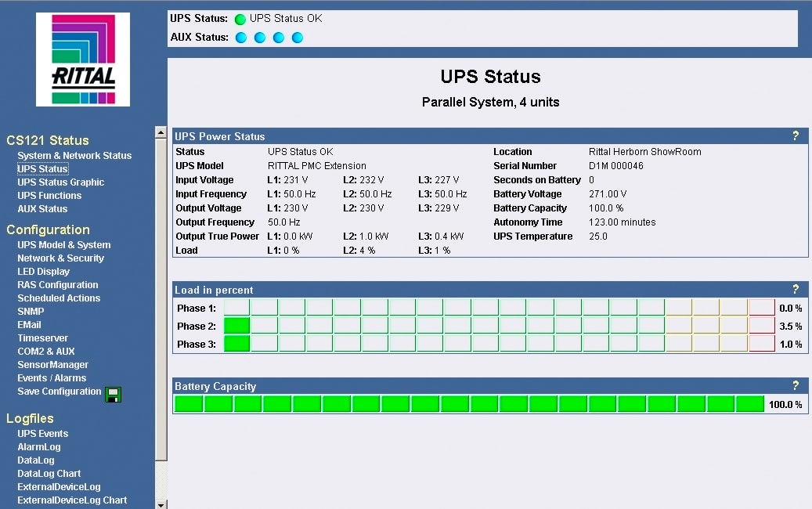The height and width of the screenshot is (509, 812).
Task: Click the green UPS Status OK indicator
Action: (240, 19)
